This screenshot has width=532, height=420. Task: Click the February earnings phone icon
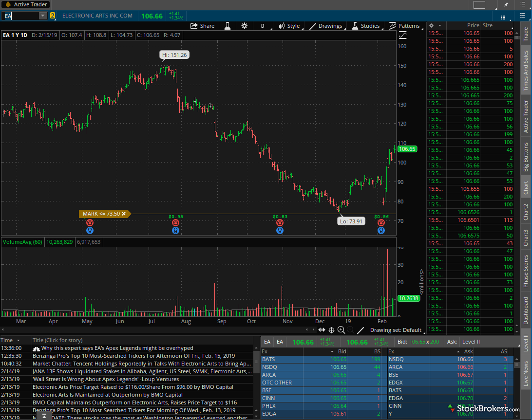[381, 223]
